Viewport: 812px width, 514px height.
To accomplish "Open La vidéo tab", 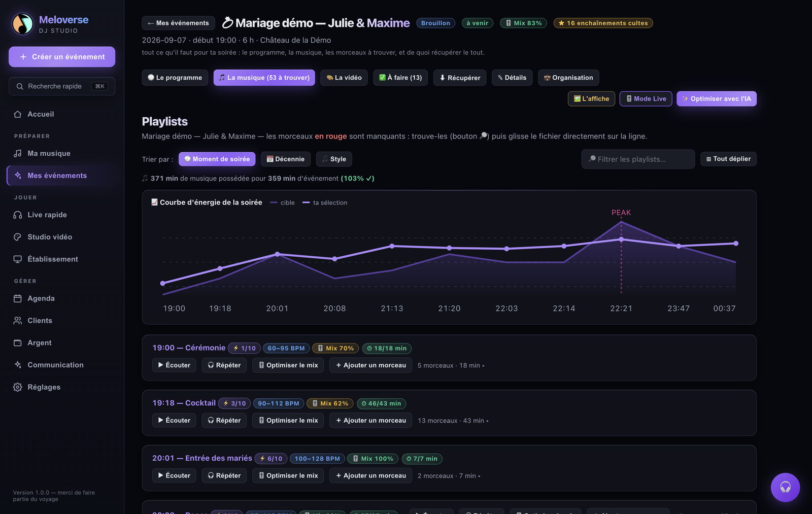I will click(x=344, y=78).
